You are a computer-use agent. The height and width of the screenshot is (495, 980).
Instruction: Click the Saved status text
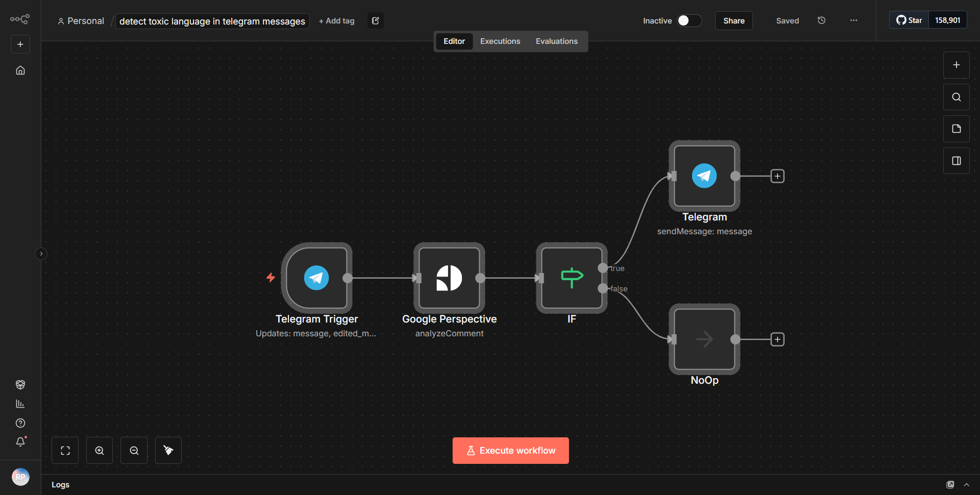pyautogui.click(x=787, y=21)
